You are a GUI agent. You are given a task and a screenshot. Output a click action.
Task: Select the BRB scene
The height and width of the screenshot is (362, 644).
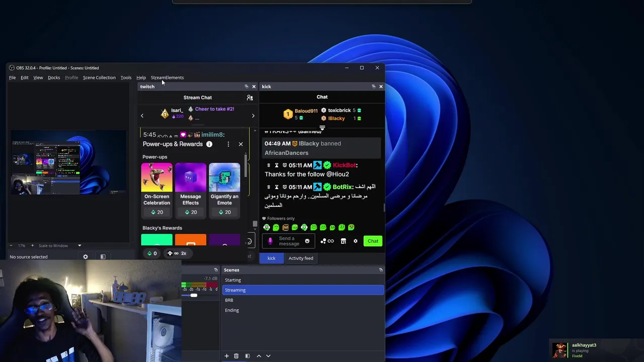tap(303, 300)
